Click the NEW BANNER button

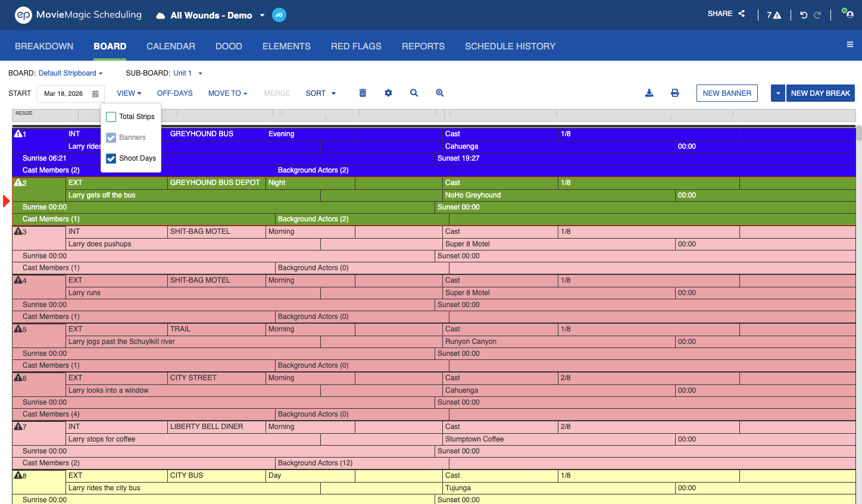727,93
